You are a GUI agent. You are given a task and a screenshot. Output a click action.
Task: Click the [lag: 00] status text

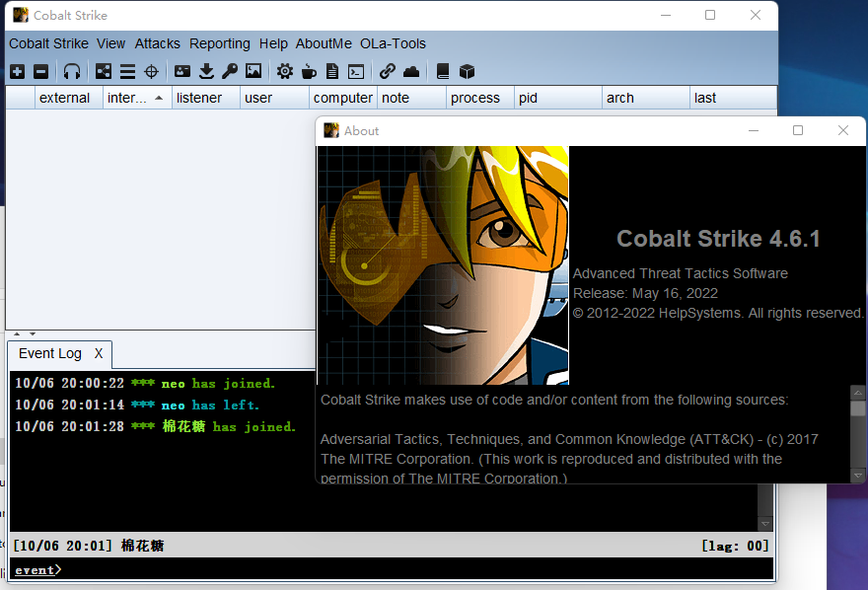pos(735,547)
